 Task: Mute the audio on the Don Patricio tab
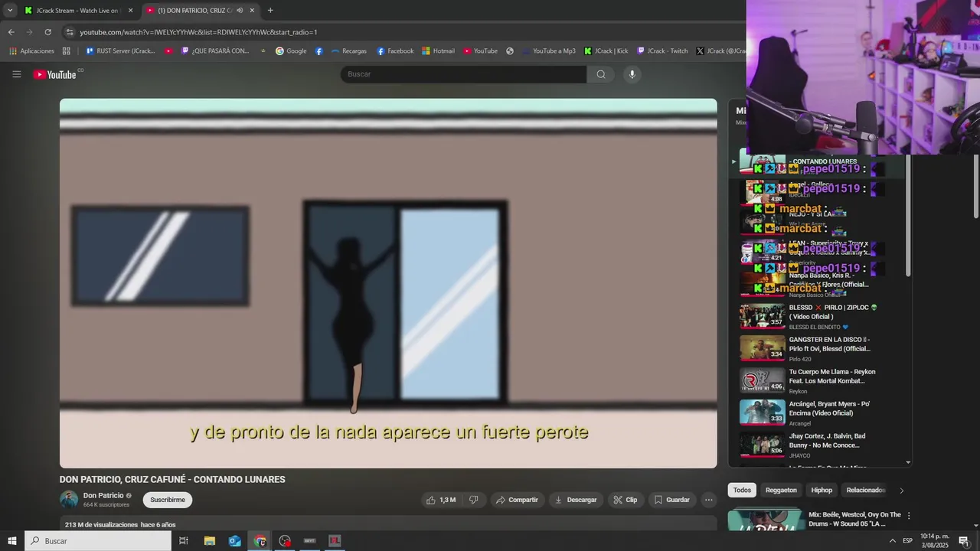[240, 10]
